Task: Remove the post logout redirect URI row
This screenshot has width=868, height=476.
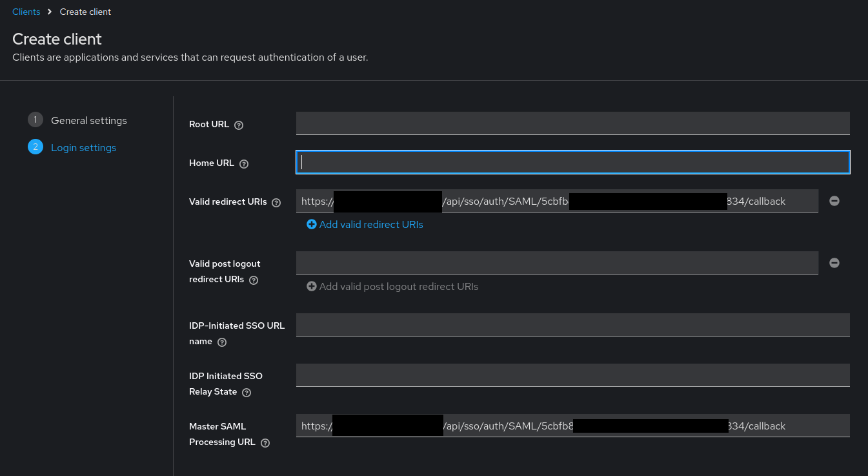Action: point(834,263)
